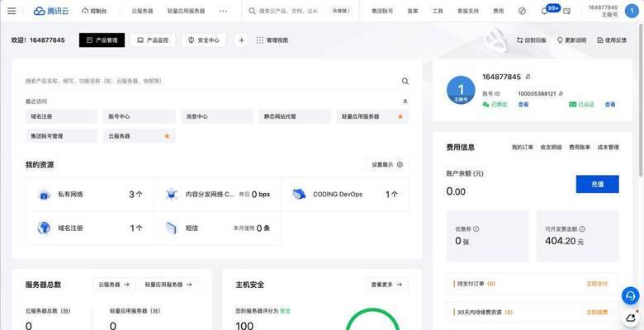Viewport: 644px width, 330px height.
Task: Click the mail envelope icon in top bar
Action: (x=566, y=11)
